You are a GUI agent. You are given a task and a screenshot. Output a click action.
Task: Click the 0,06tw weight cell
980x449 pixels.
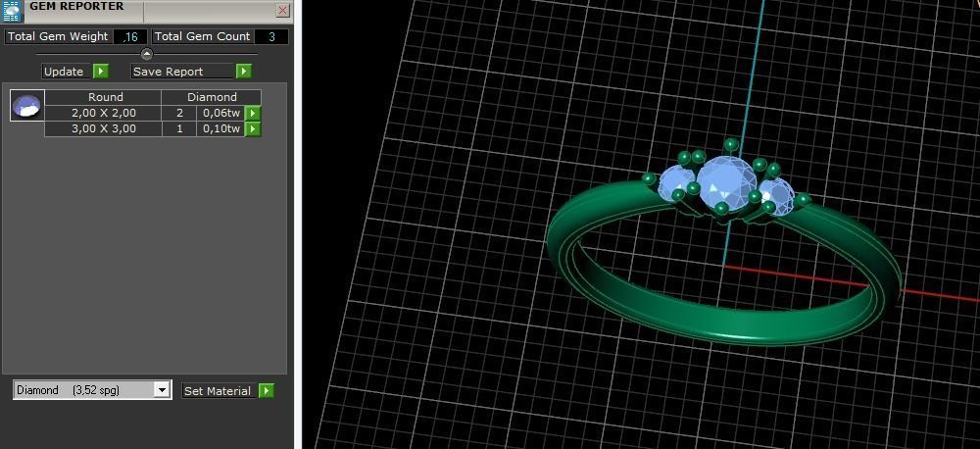[220, 113]
